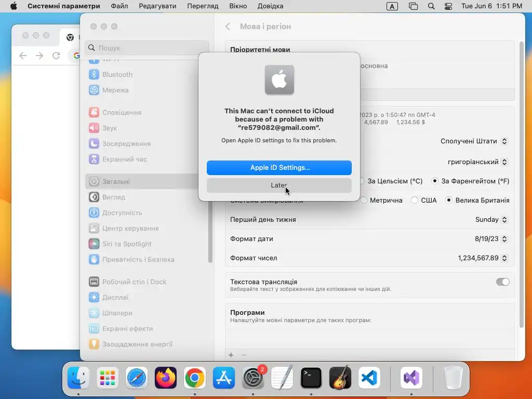532x399 pixels.
Task: Dismiss dialog with the Later button
Action: [279, 185]
